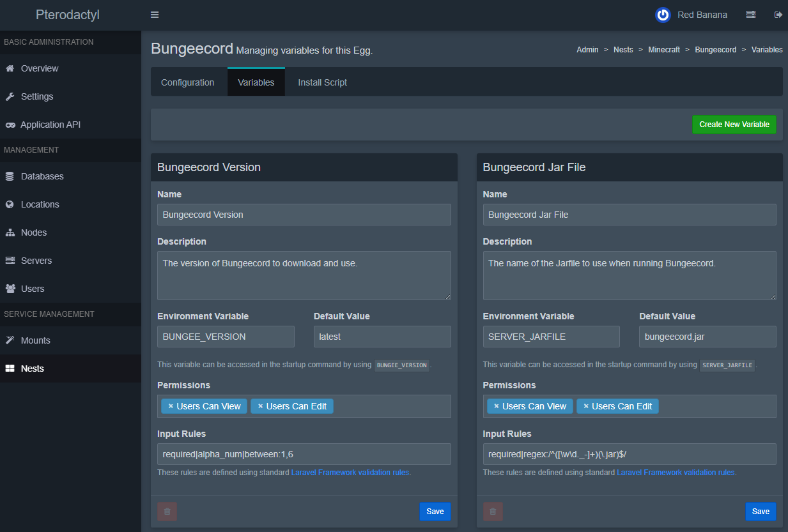Focus the SERVER_JARFILE environment variable field
The image size is (788, 532).
pos(552,337)
